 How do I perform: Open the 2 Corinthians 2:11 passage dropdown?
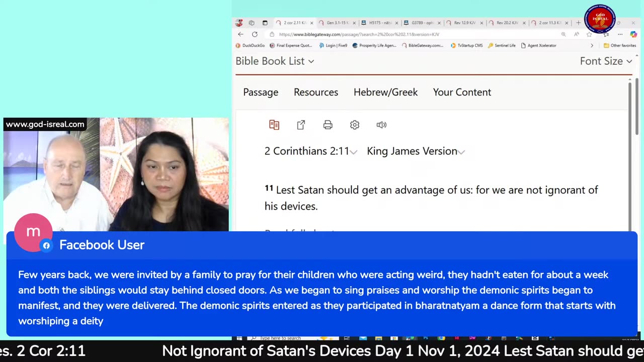310,151
